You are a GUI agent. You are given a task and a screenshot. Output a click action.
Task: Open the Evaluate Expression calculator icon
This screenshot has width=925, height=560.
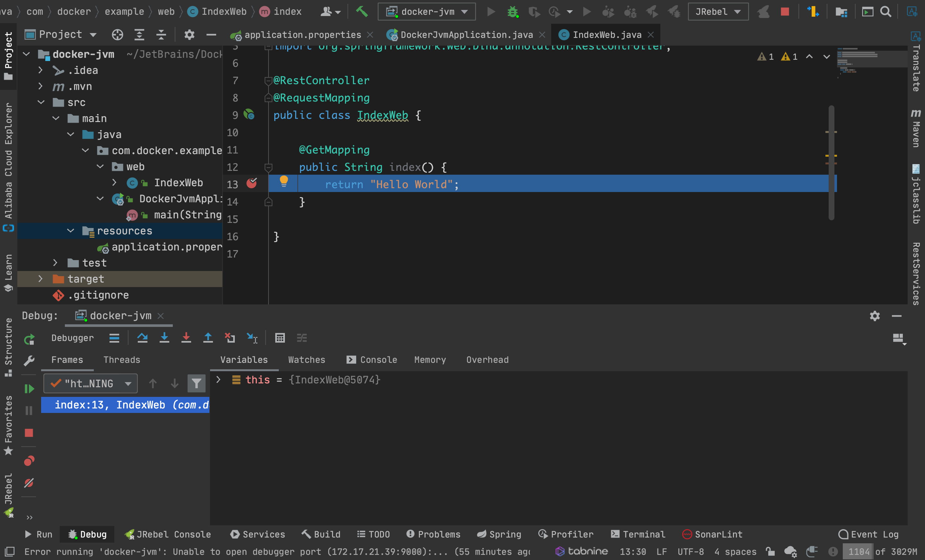point(280,338)
